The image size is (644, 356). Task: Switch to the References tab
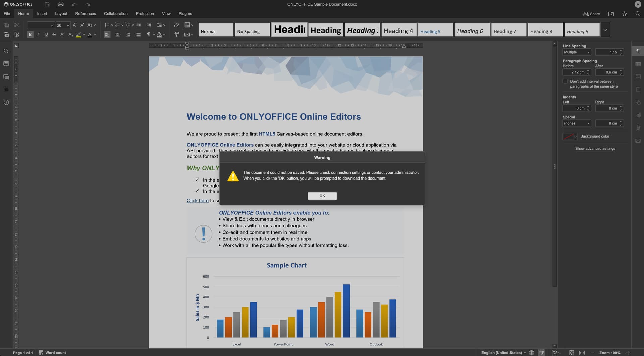[x=86, y=14]
